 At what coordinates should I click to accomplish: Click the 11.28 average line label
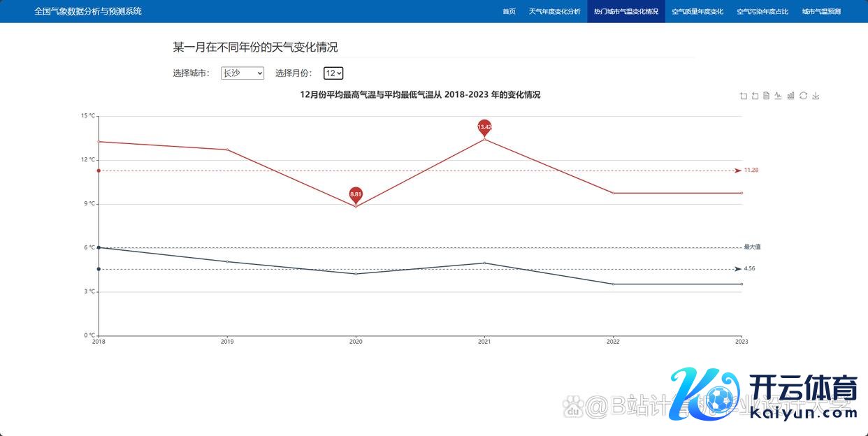751,170
